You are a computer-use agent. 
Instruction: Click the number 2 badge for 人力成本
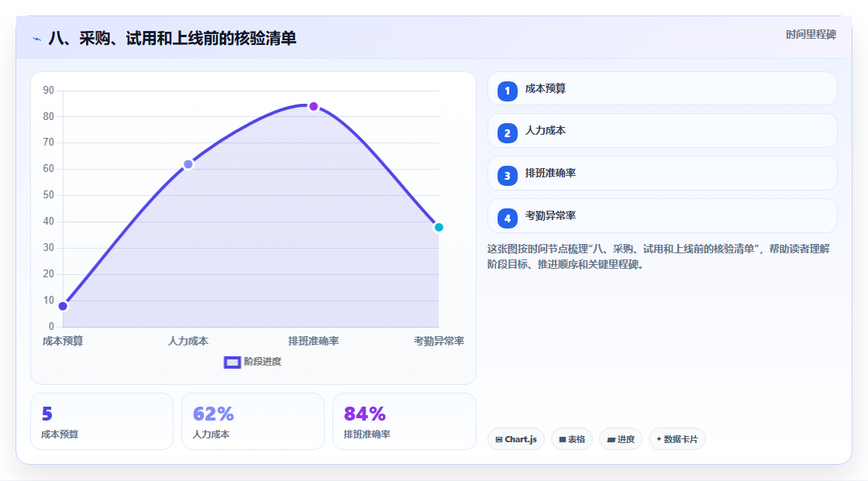click(507, 133)
